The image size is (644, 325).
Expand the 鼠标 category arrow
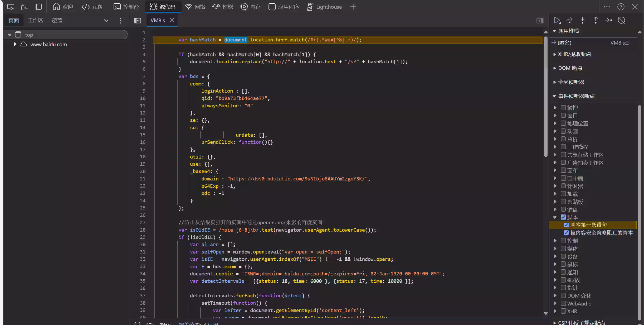coord(555,264)
